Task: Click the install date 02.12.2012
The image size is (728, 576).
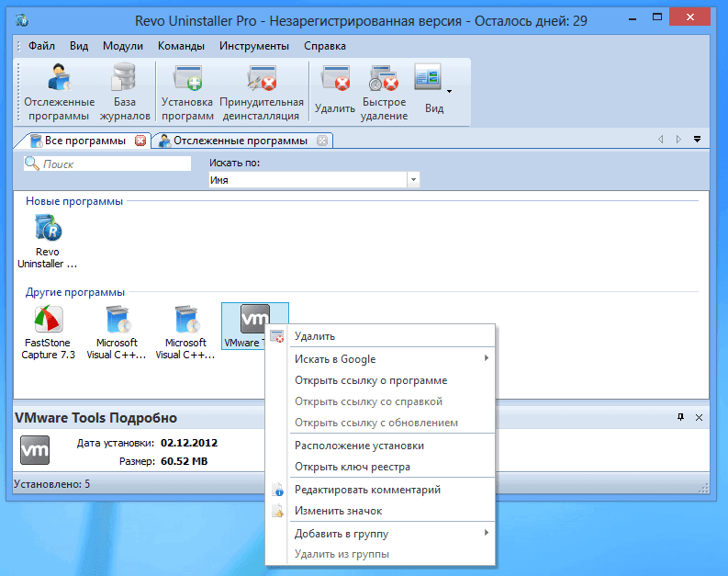Action: (189, 443)
